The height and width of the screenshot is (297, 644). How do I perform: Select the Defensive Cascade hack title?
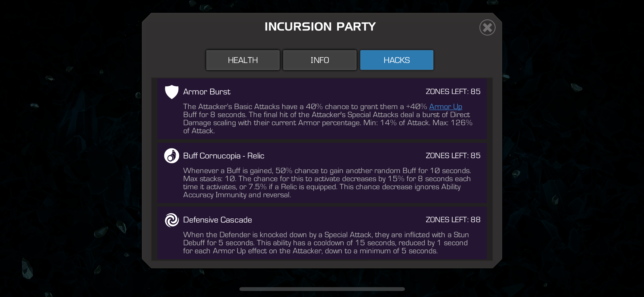[x=217, y=220]
